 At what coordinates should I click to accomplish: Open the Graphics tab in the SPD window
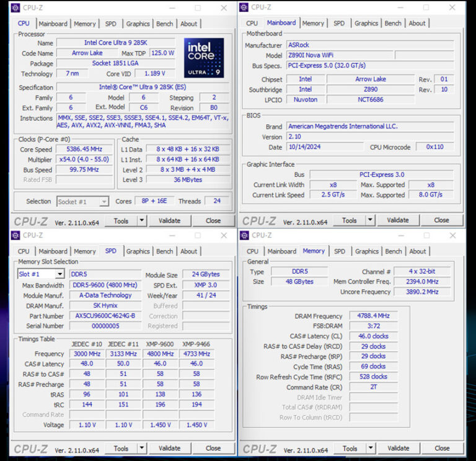pyautogui.click(x=138, y=251)
